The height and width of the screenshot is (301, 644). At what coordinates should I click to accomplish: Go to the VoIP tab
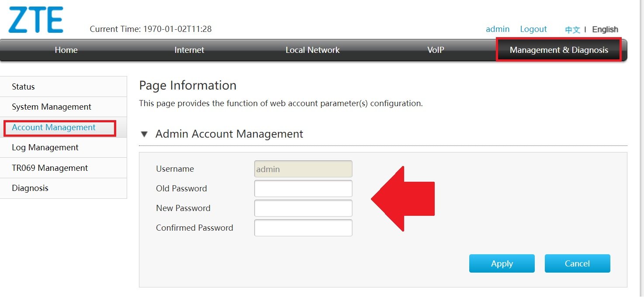(436, 50)
